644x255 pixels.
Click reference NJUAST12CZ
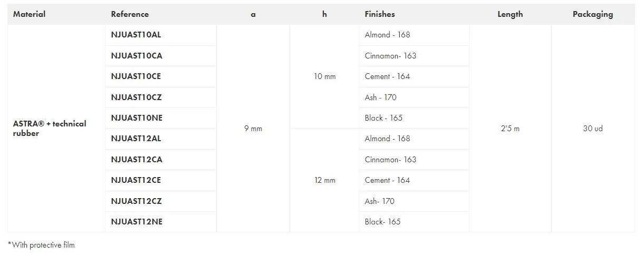point(136,201)
